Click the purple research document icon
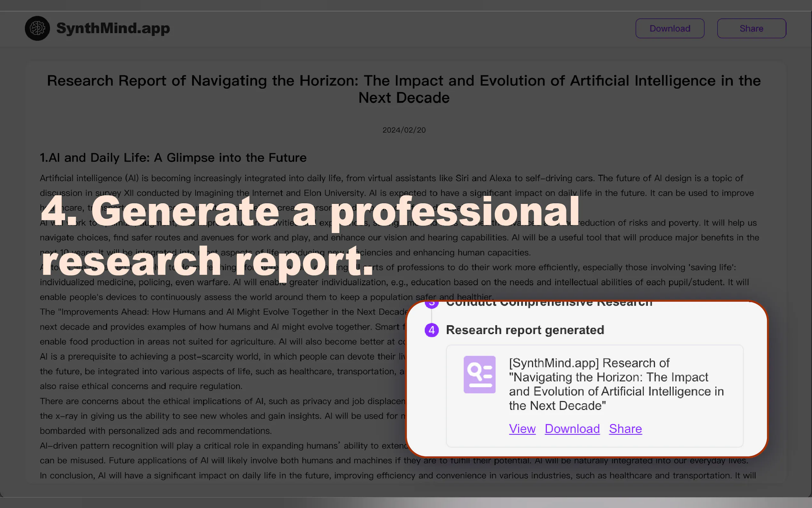 click(x=479, y=374)
